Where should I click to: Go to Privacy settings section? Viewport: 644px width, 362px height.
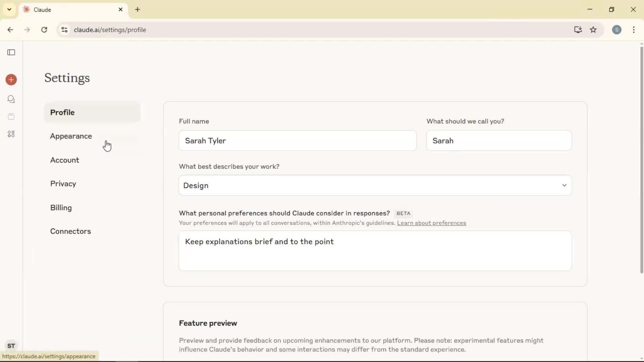click(x=63, y=184)
